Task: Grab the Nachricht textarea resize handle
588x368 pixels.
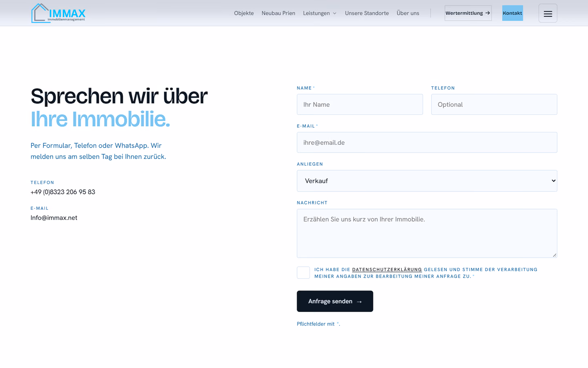Action: 555,255
